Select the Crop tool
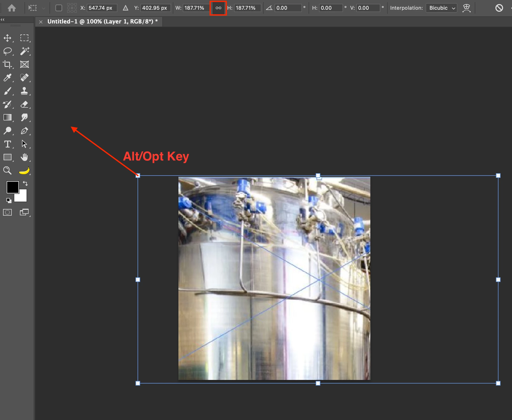512x420 pixels. point(7,64)
